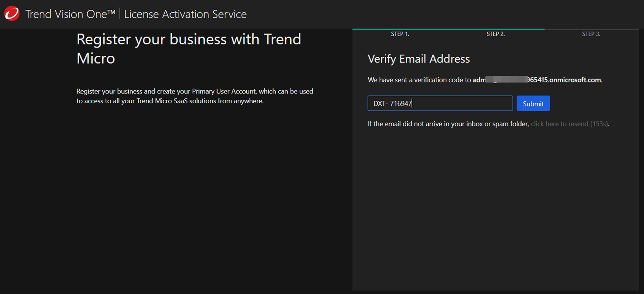
Task: Click the blurred portion of the email address
Action: tap(506, 80)
